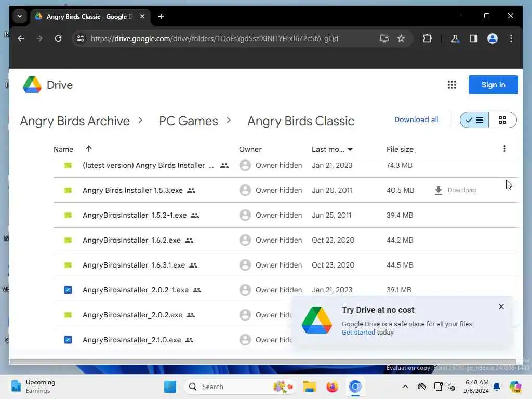Switch to list layout view

point(474,120)
